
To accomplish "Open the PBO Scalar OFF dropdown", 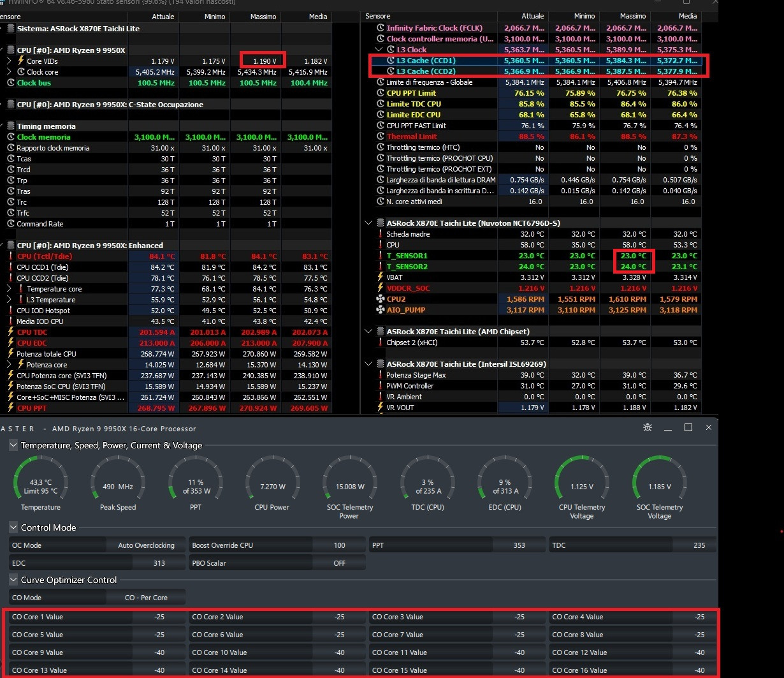I will click(339, 563).
